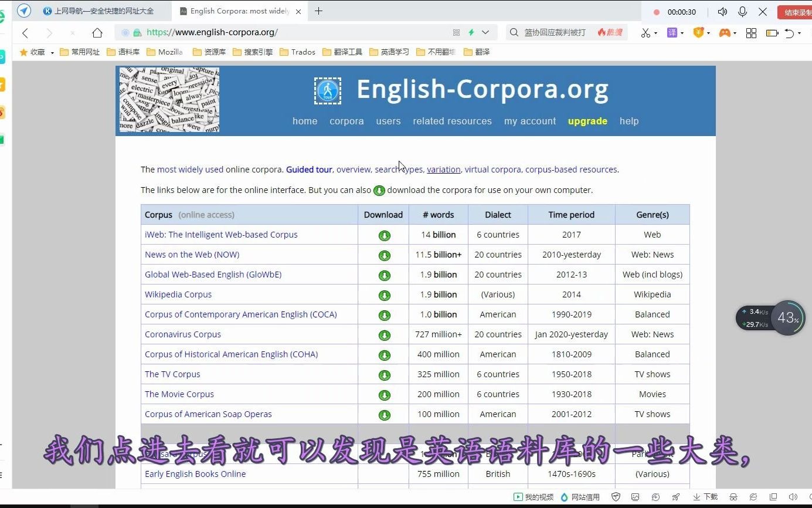Open the my account link
The image size is (812, 508).
pyautogui.click(x=530, y=121)
